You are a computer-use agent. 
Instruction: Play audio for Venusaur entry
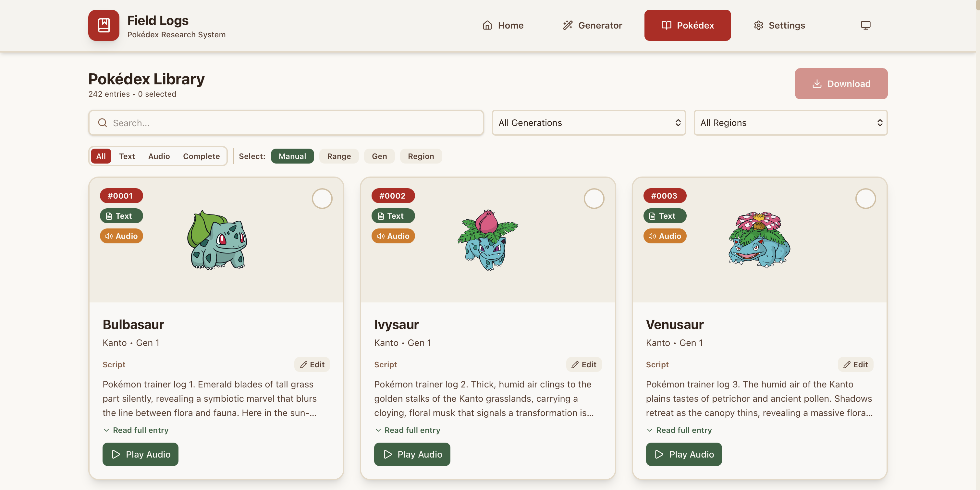[x=684, y=454]
